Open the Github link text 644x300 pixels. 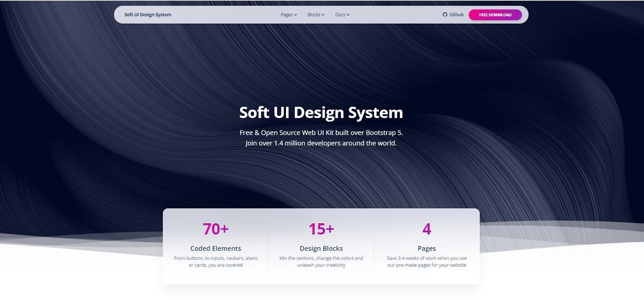pyautogui.click(x=457, y=14)
